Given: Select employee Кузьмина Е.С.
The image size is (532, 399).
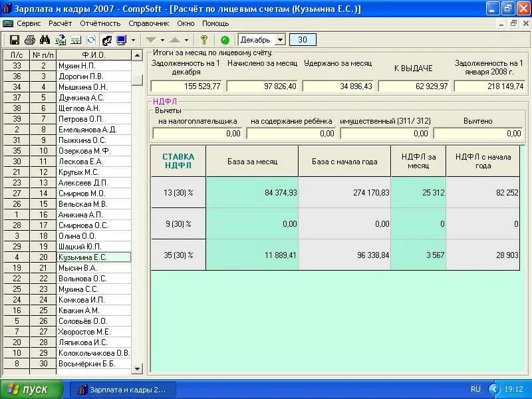Looking at the screenshot, I should tap(94, 257).
